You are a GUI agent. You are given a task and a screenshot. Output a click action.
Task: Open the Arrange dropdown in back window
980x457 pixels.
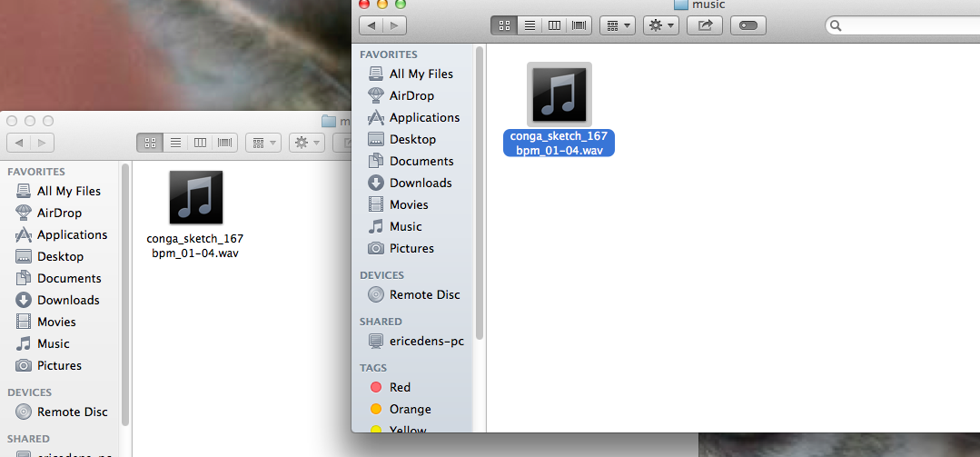coord(263,143)
